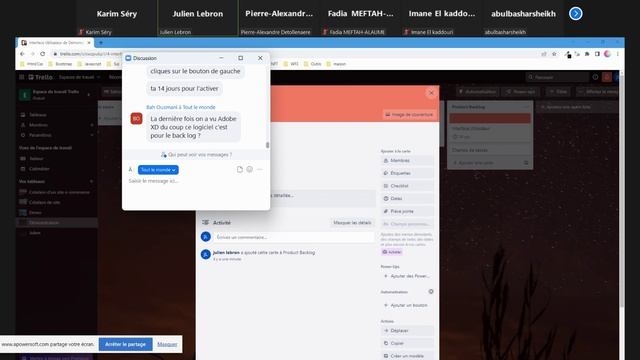This screenshot has width=640, height=360.
Task: Open a new browser tab
Action: pos(101,42)
